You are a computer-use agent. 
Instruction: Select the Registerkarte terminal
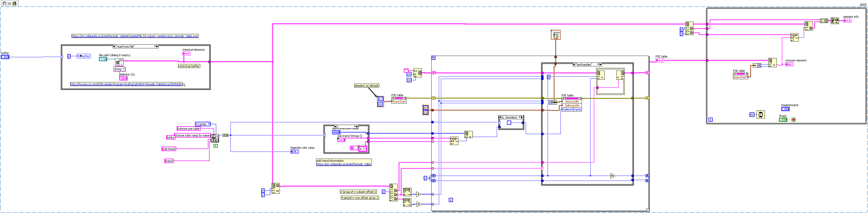(786, 109)
